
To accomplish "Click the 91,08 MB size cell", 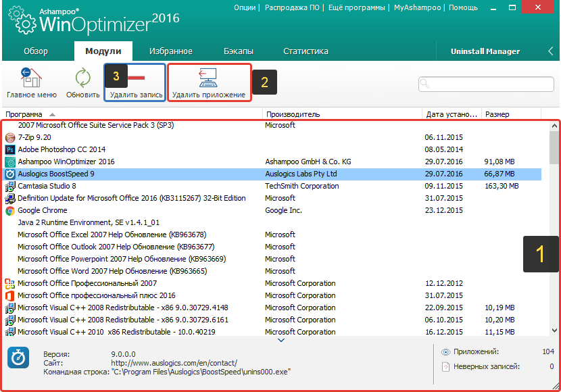I will [499, 162].
